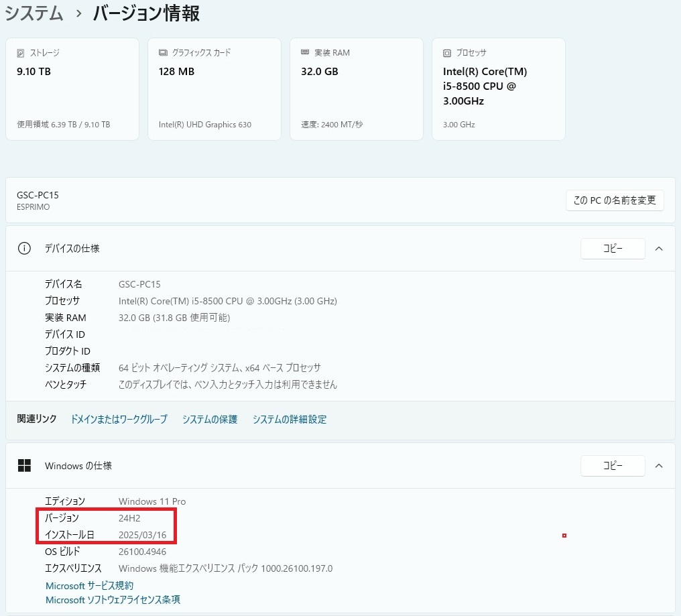Open システムの保護 link
Image resolution: width=681 pixels, height=616 pixels.
(x=210, y=420)
